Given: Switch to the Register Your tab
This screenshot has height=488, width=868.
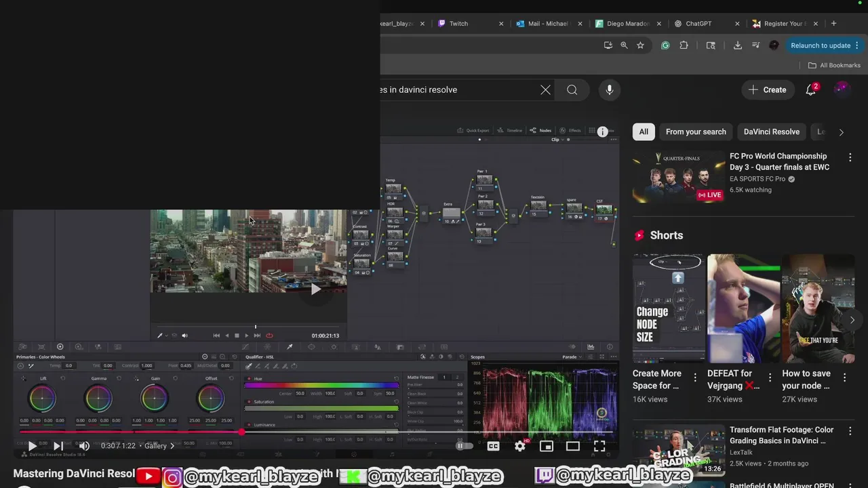Looking at the screenshot, I should click(784, 24).
